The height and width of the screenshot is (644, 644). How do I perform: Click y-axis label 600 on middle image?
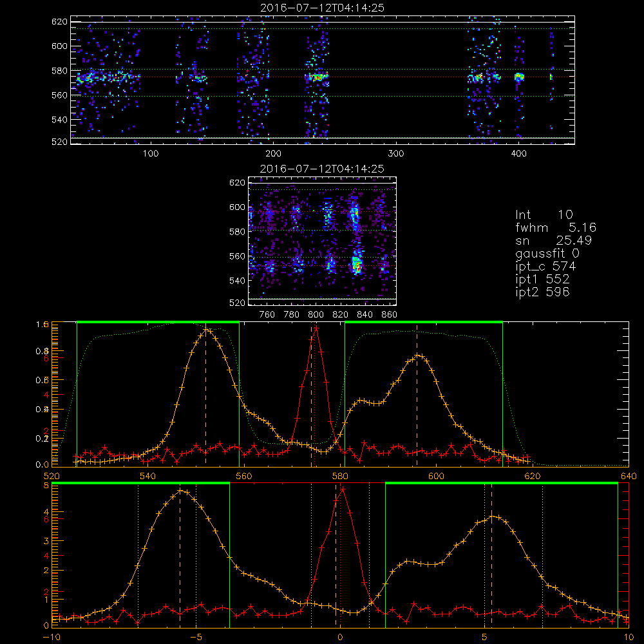coord(238,207)
